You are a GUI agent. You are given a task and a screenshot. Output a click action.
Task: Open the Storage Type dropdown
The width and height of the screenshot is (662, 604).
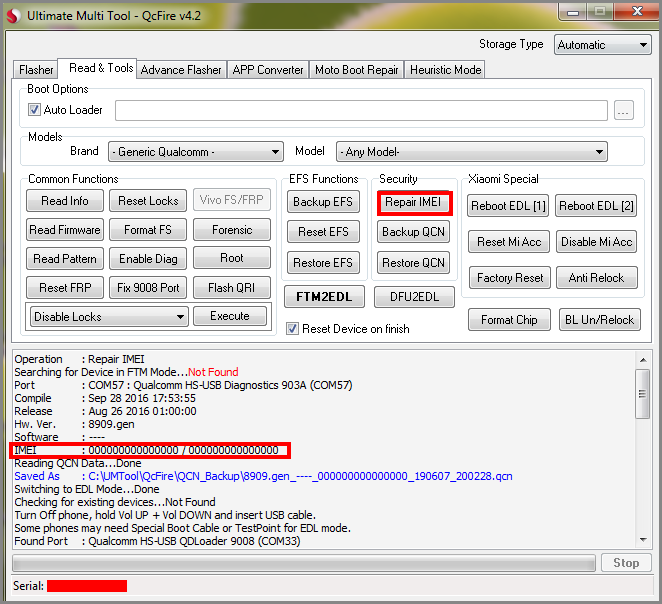[x=602, y=45]
